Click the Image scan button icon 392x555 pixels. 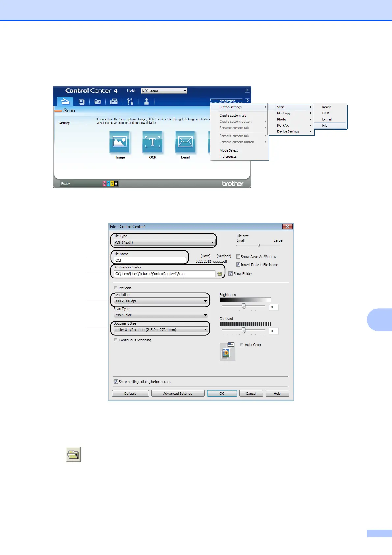coord(120,142)
